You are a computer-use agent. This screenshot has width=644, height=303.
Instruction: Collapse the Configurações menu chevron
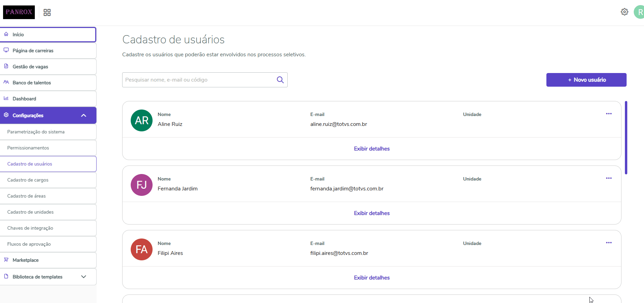coord(84,115)
